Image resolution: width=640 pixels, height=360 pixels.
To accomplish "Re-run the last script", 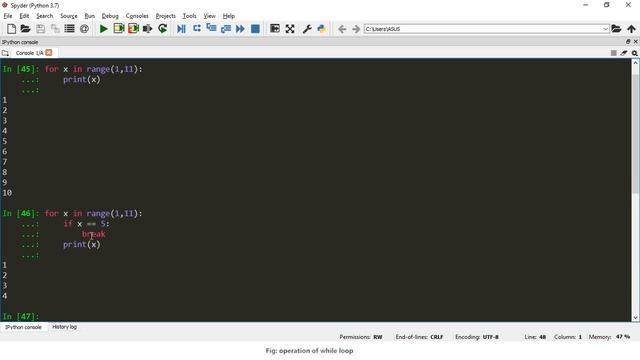I will (x=162, y=29).
